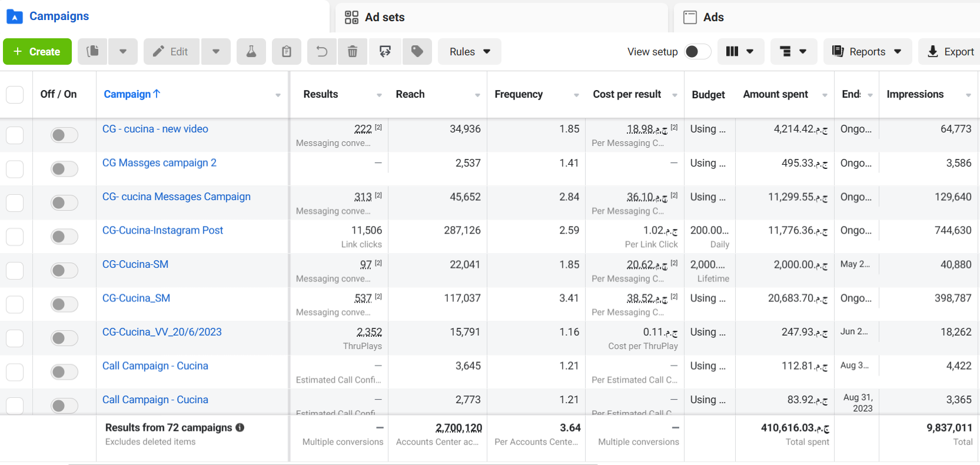Click the green Create button

pos(37,52)
